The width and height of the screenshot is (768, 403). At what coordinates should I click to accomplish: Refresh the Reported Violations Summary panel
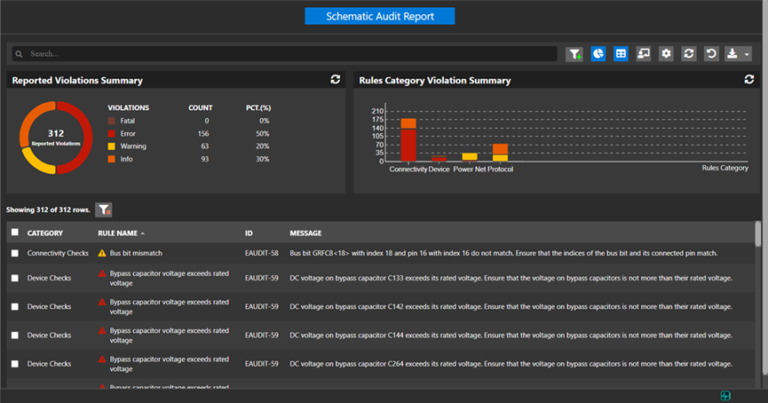[336, 80]
